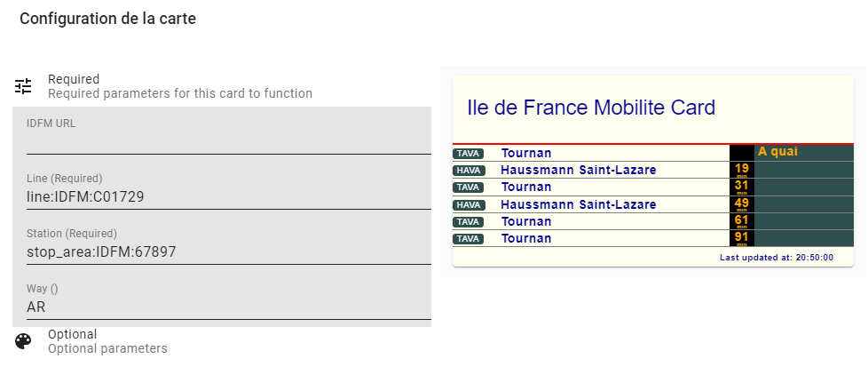Click the TAVA badge in the 31 min row
868x367 pixels.
click(469, 187)
